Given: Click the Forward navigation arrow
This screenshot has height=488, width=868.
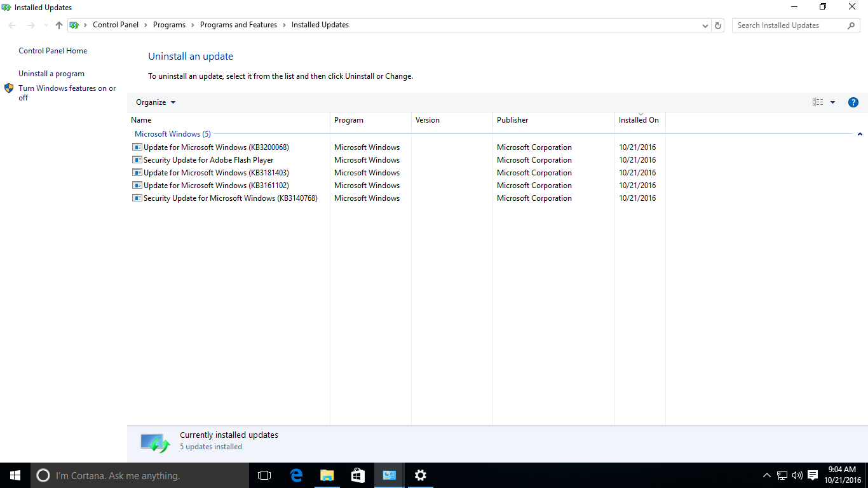Looking at the screenshot, I should point(31,25).
